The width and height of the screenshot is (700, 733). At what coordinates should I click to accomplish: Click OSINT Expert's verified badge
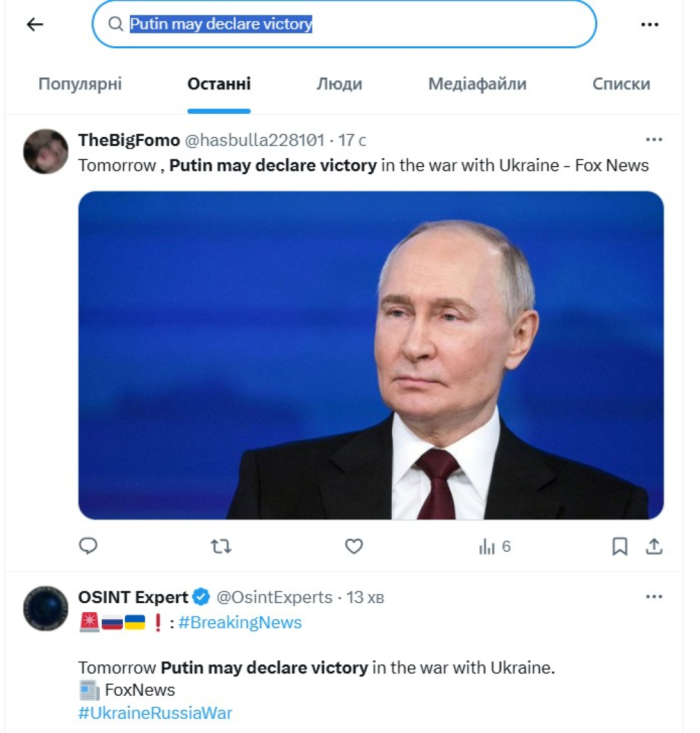(x=200, y=597)
